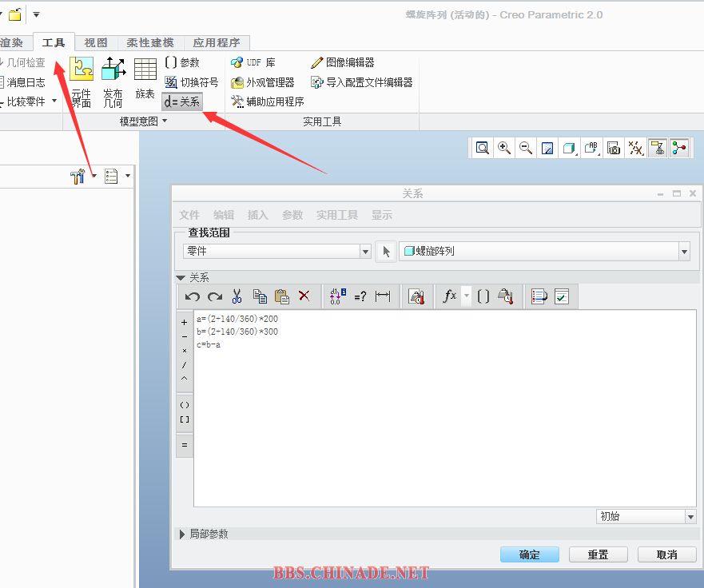
Task: Open the model tree settings dropdown arrow
Action: click(x=93, y=176)
